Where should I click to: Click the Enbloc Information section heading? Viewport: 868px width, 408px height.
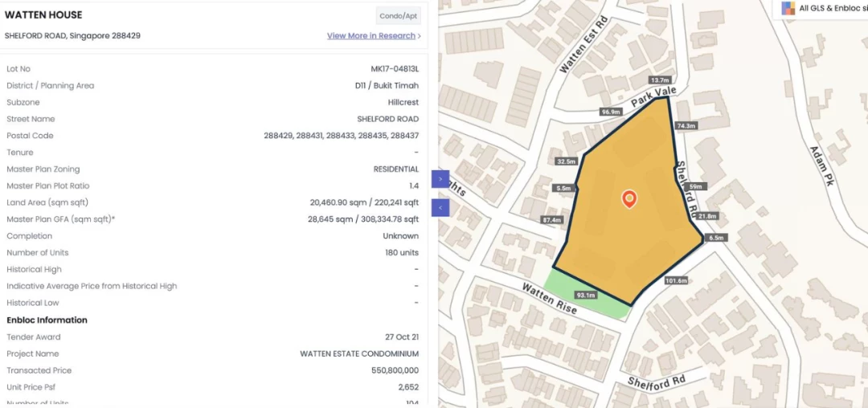coord(47,320)
